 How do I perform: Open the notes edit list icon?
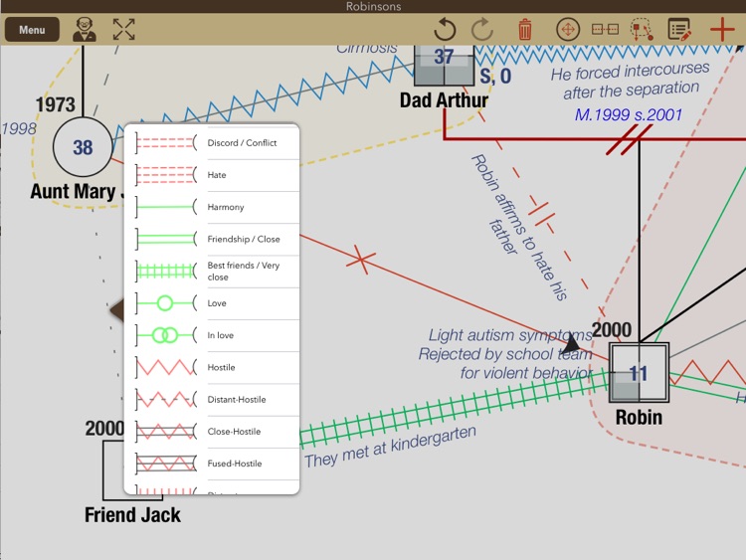[x=679, y=30]
